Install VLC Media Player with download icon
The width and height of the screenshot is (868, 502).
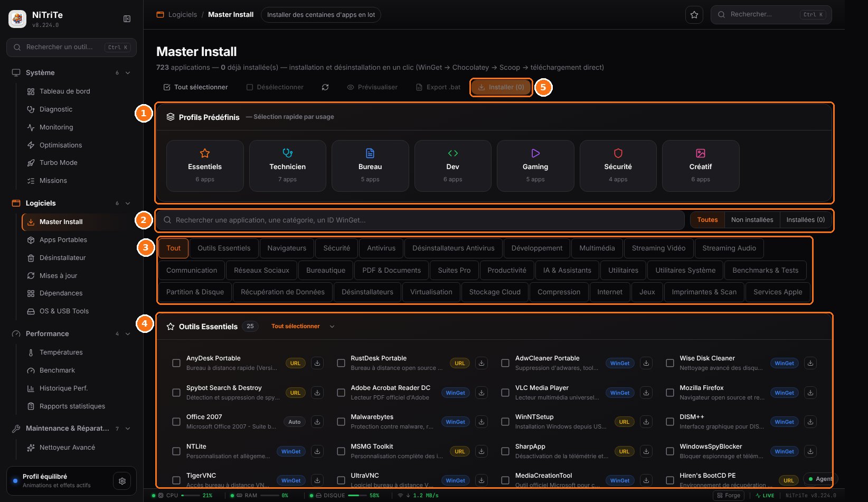(646, 393)
